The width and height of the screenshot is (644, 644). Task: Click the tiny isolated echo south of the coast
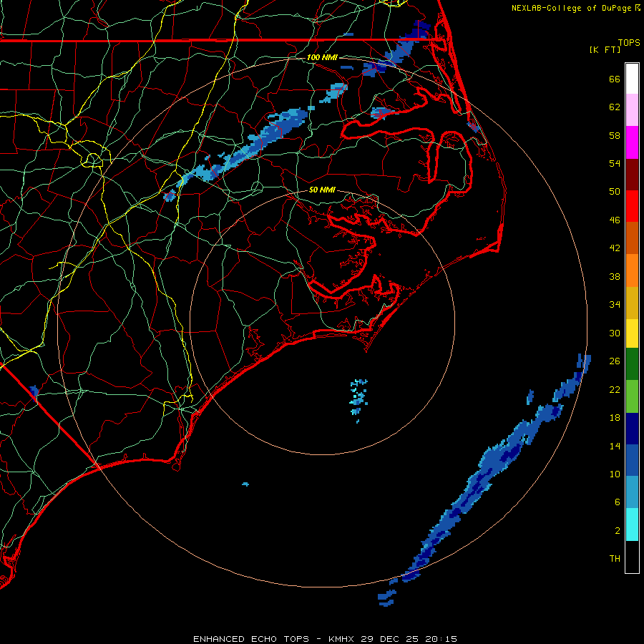pos(245,484)
